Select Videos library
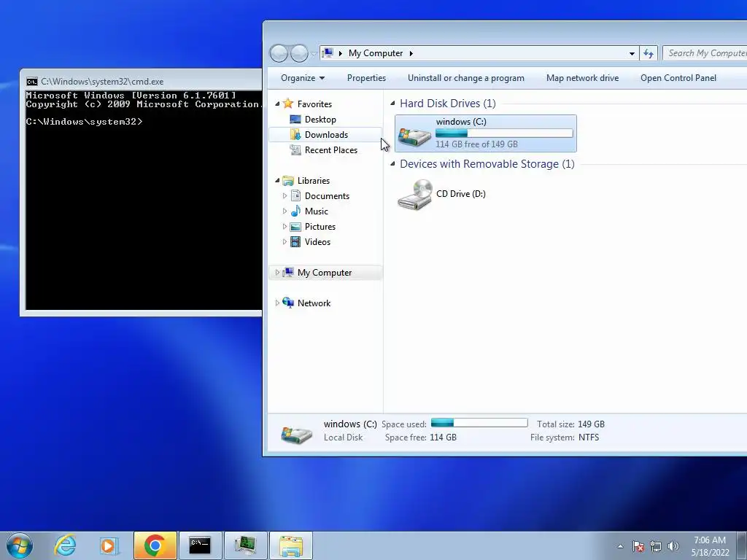This screenshot has height=560, width=747. click(317, 242)
